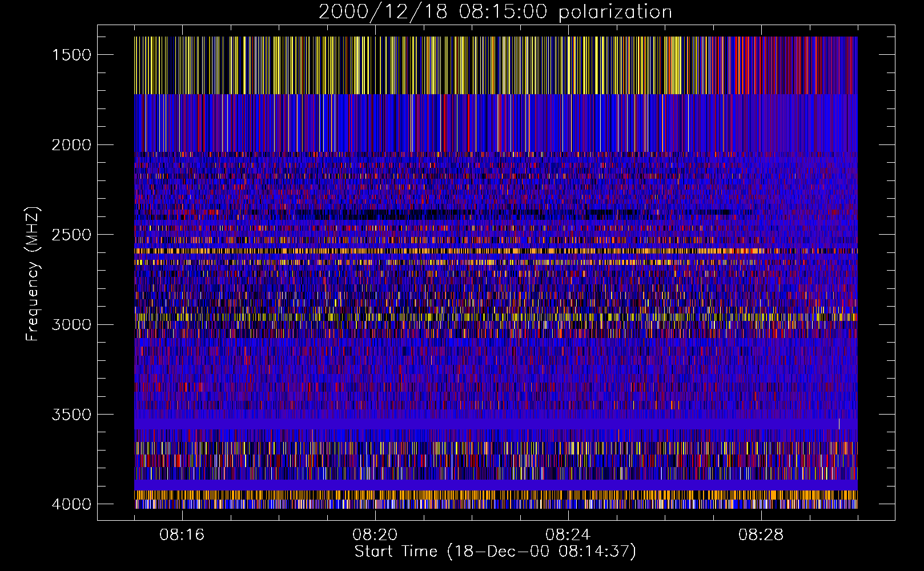Click the 2000 frequency axis label
Screen dimensions: 924x571
(71, 145)
